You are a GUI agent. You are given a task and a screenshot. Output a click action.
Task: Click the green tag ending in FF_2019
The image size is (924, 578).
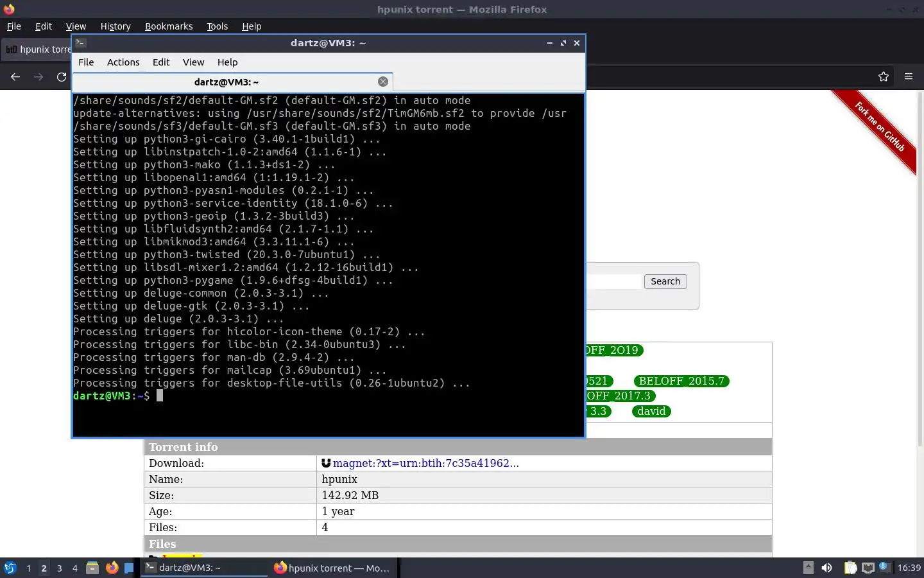tap(614, 350)
